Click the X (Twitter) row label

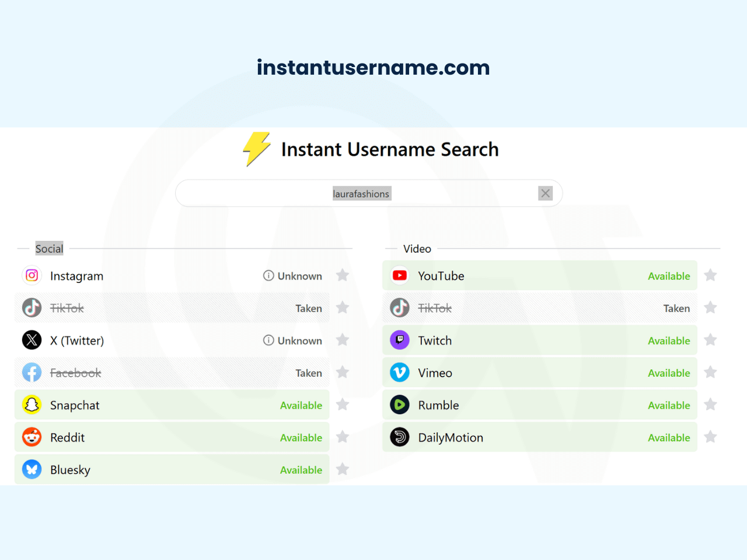(x=77, y=341)
